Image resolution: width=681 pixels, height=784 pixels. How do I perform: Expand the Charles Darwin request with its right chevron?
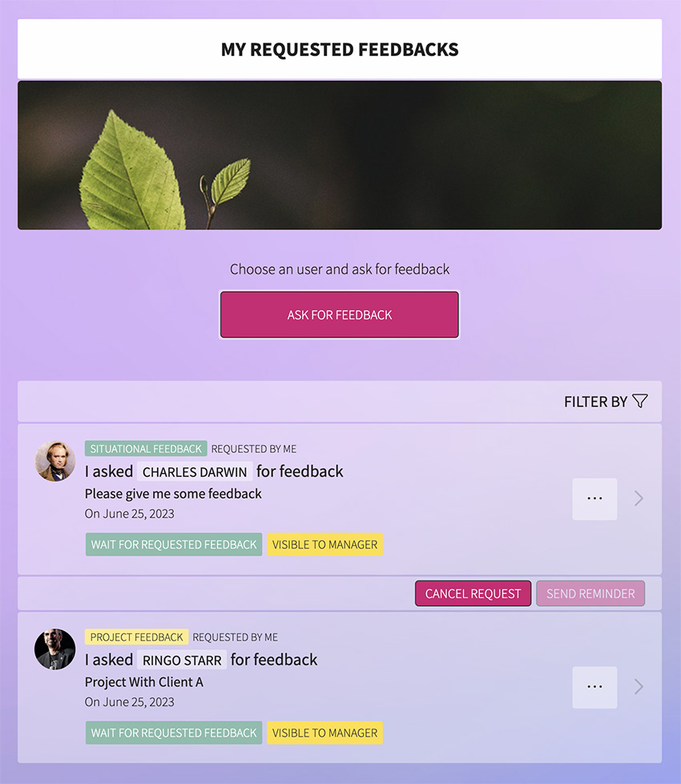click(x=639, y=499)
